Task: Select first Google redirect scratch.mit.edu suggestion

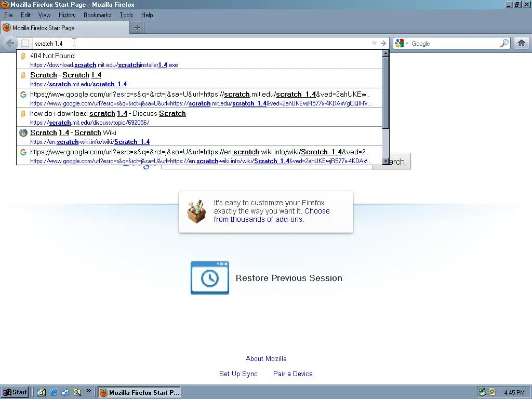Action: 199,98
